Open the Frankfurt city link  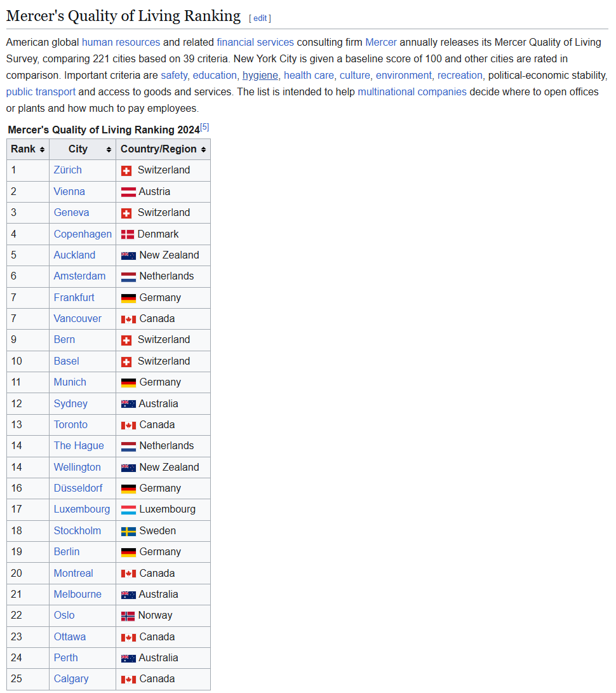(x=74, y=298)
